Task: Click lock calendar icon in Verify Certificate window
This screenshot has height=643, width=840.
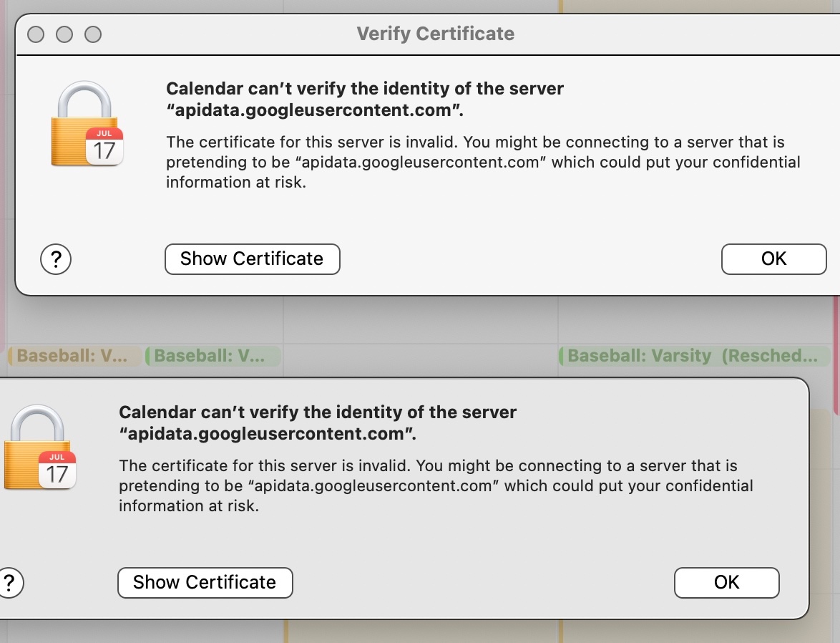Action: click(87, 123)
